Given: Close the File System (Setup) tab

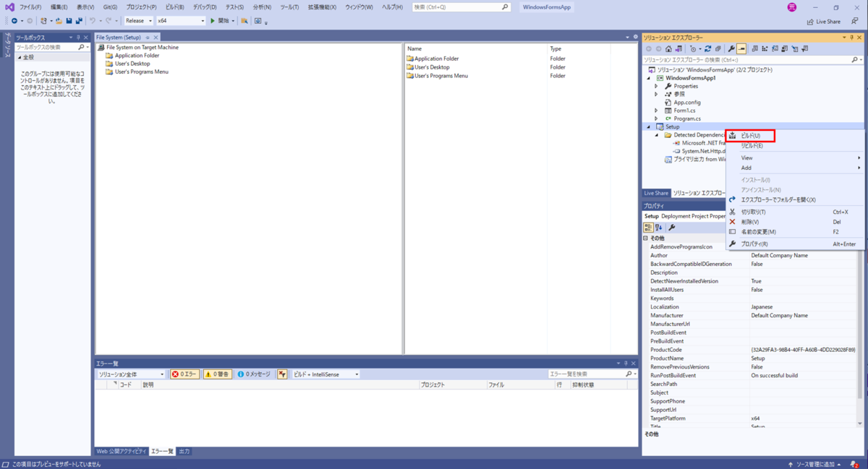Looking at the screenshot, I should click(156, 38).
